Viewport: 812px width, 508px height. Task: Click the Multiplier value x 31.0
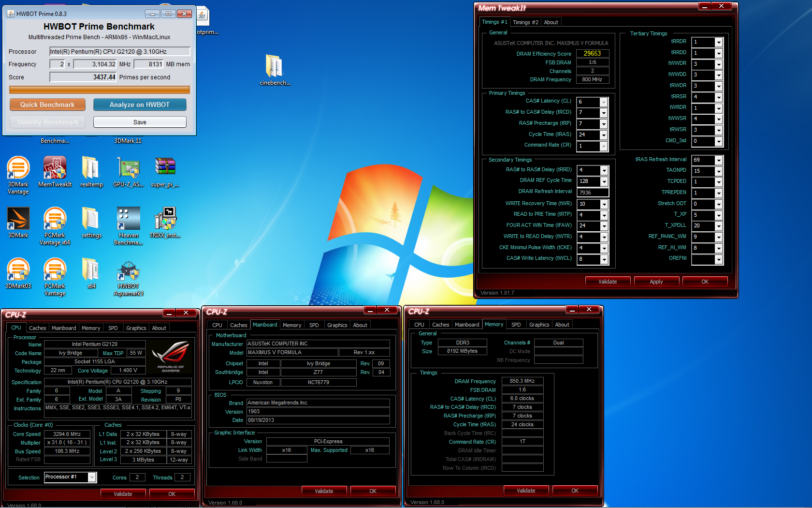point(67,442)
